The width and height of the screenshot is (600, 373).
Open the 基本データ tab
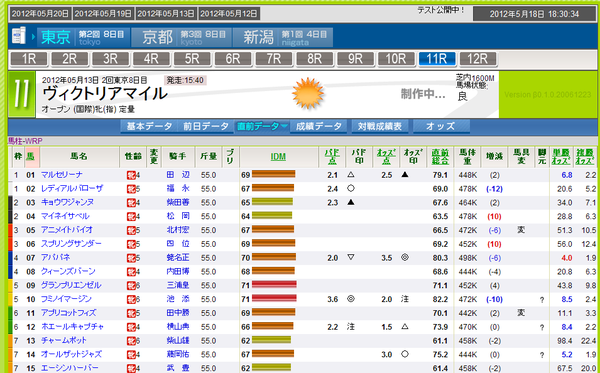coord(149,126)
